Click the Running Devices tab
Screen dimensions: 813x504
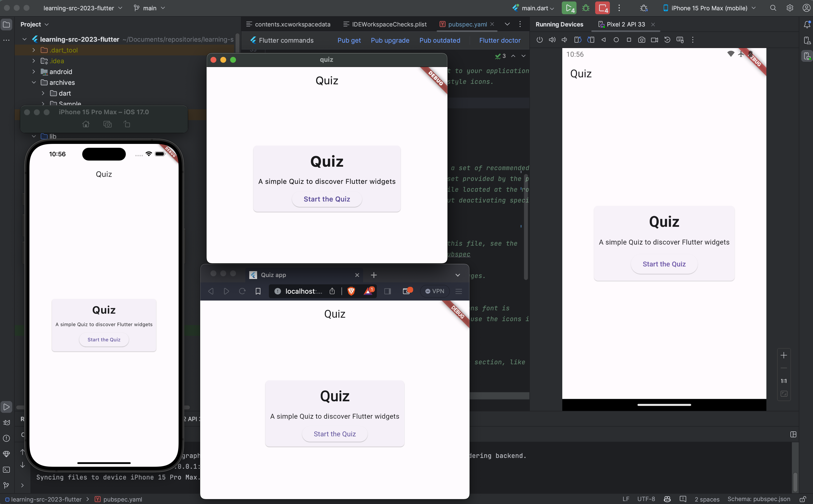(559, 24)
